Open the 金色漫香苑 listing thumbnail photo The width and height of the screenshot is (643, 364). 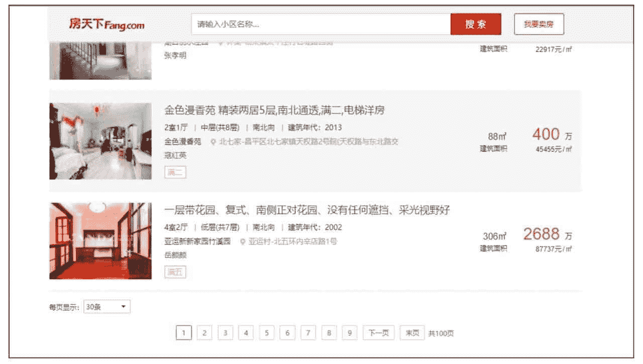pyautogui.click(x=100, y=141)
